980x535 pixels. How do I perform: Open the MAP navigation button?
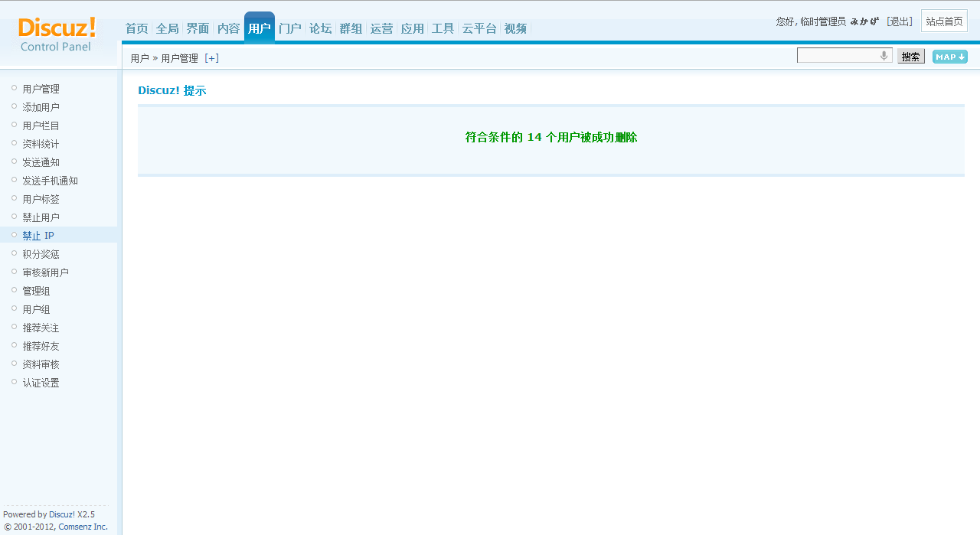point(950,57)
